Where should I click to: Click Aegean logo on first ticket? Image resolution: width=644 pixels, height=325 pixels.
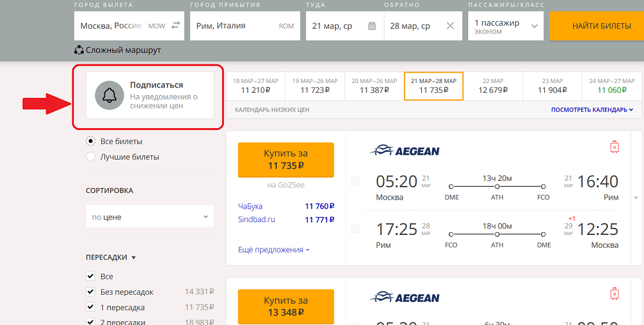pos(404,151)
